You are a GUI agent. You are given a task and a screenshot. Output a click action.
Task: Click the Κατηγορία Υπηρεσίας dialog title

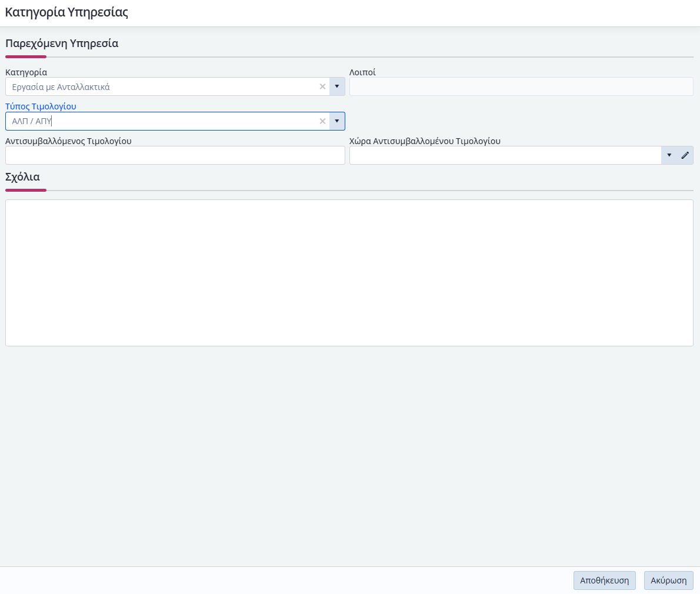tap(66, 12)
